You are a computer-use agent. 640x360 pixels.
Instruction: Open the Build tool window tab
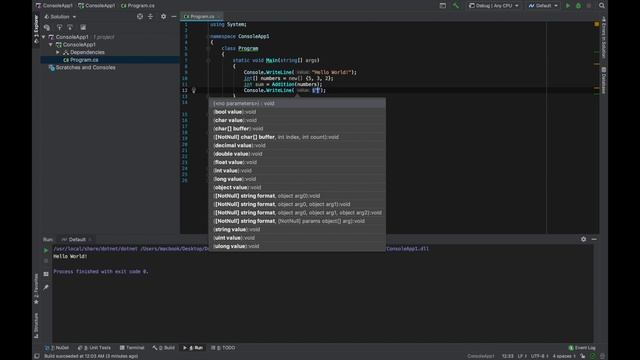tap(164, 348)
